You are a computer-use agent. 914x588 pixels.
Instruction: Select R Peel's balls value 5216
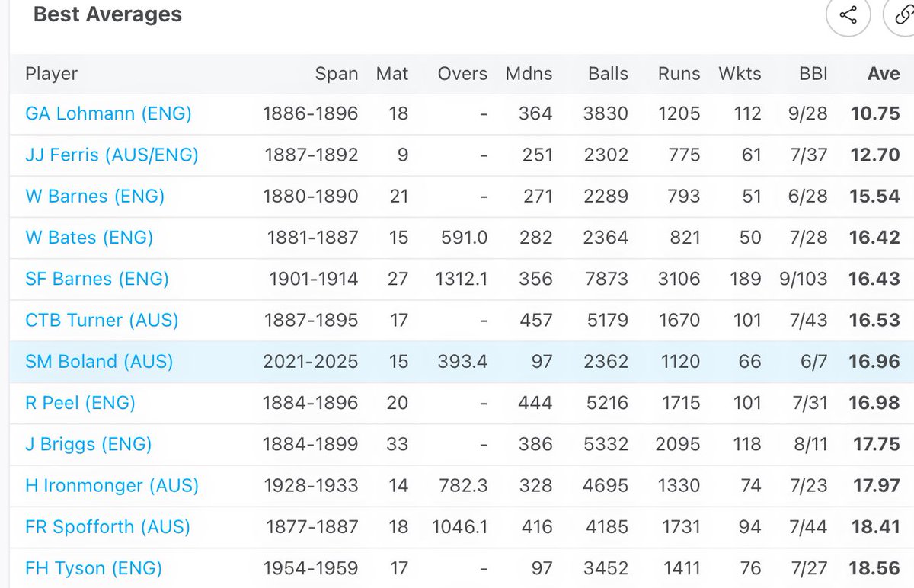(606, 402)
